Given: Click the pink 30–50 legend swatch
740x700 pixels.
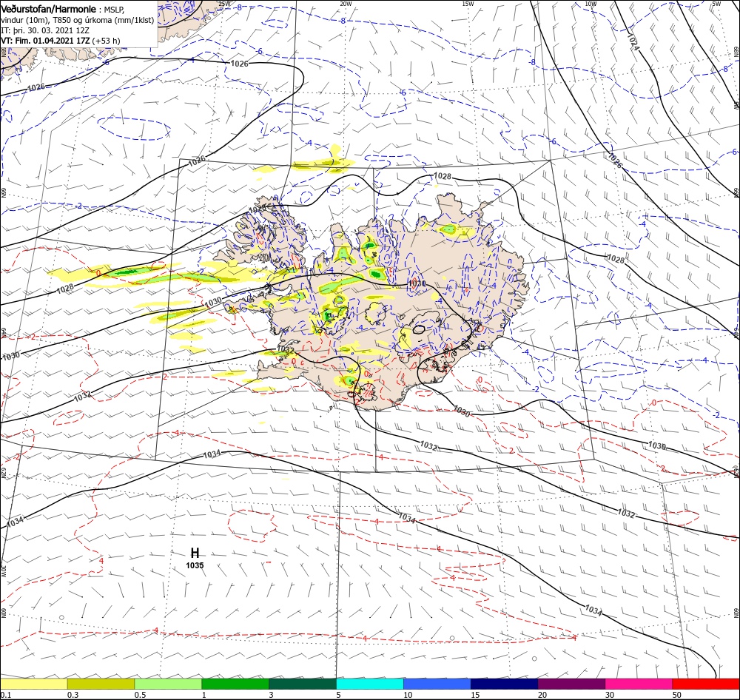Looking at the screenshot, I should pyautogui.click(x=639, y=684).
